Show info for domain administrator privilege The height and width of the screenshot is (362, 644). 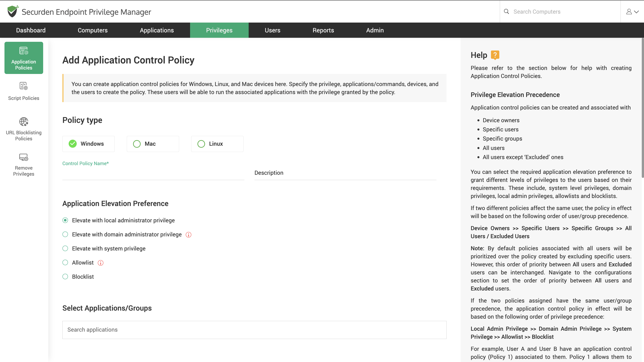point(189,235)
